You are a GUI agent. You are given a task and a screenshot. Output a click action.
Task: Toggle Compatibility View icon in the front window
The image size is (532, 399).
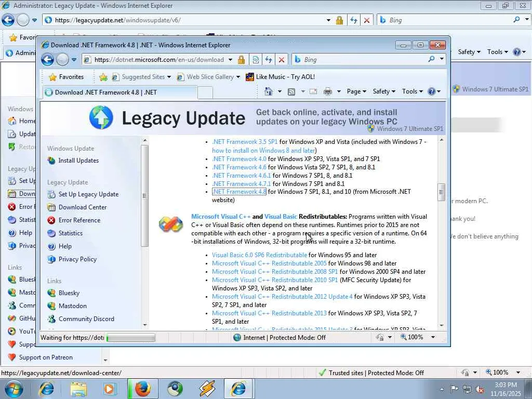point(256,60)
